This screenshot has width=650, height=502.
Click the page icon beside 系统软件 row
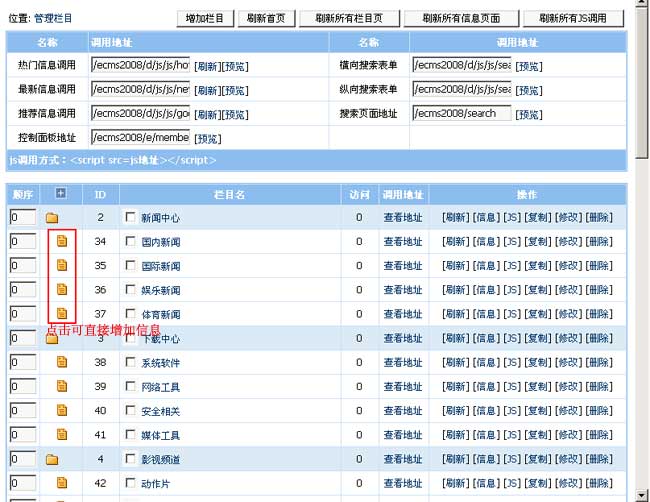(x=62, y=362)
